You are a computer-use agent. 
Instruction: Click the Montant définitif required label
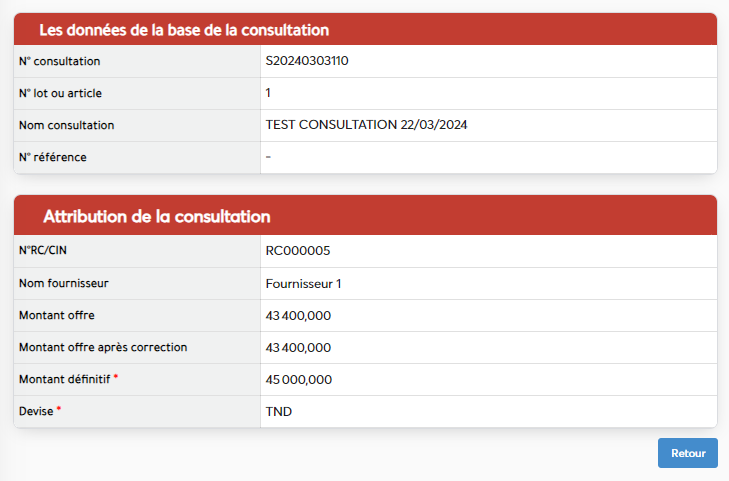coord(65,379)
